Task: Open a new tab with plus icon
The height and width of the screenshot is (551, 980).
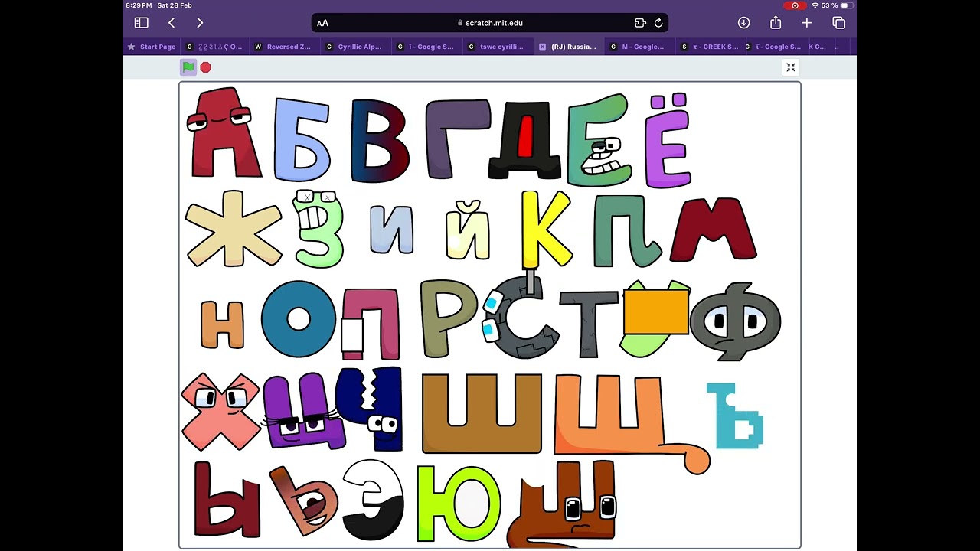Action: [x=807, y=23]
